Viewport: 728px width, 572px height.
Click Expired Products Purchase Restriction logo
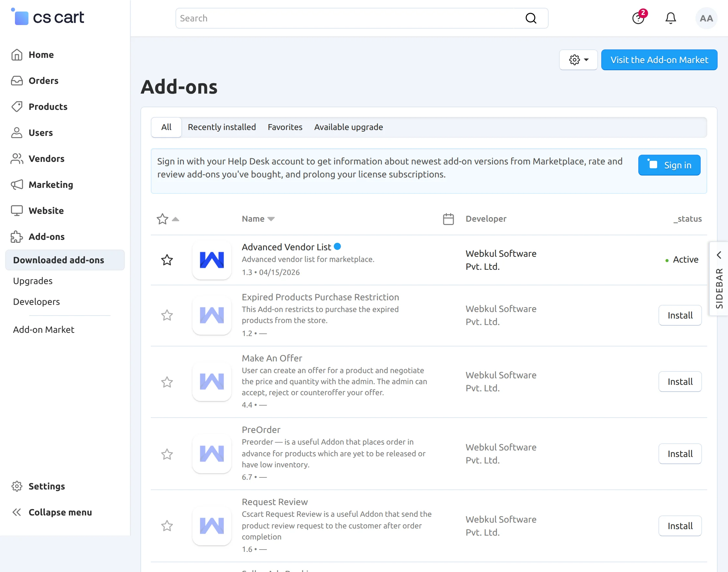pyautogui.click(x=212, y=315)
